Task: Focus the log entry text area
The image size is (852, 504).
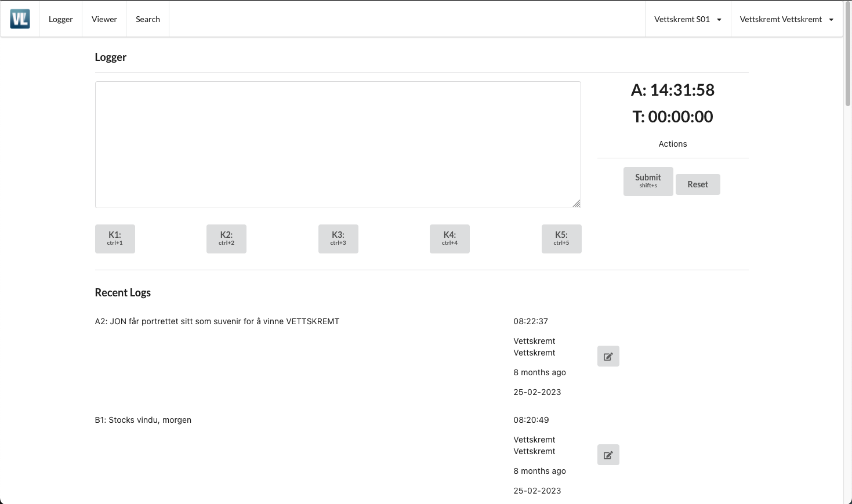Action: (x=338, y=144)
